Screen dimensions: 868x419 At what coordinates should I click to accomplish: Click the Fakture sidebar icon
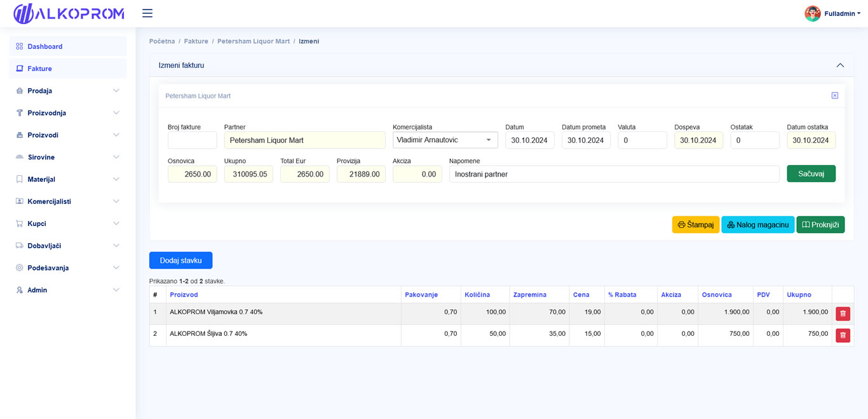click(x=19, y=69)
